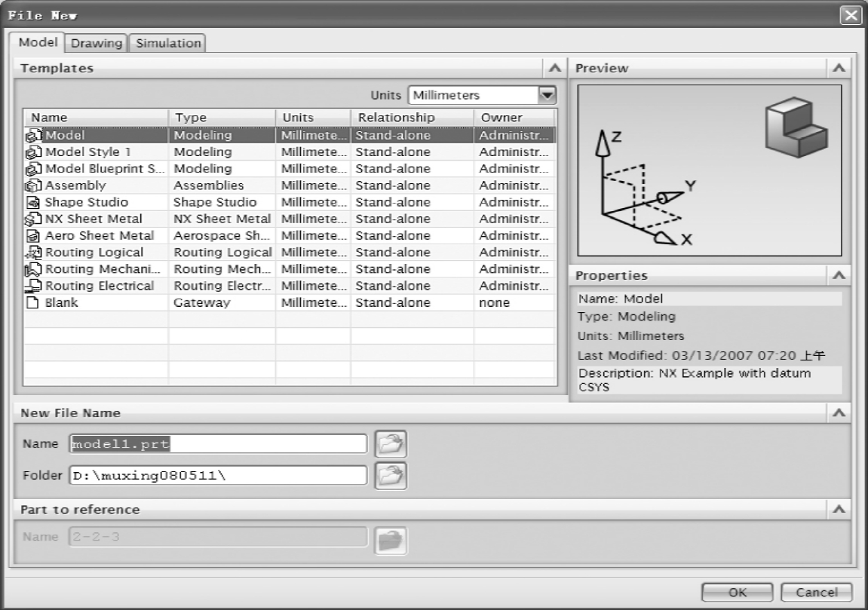Click the Shape Studio template icon
This screenshot has height=610, width=868.
pos(34,202)
